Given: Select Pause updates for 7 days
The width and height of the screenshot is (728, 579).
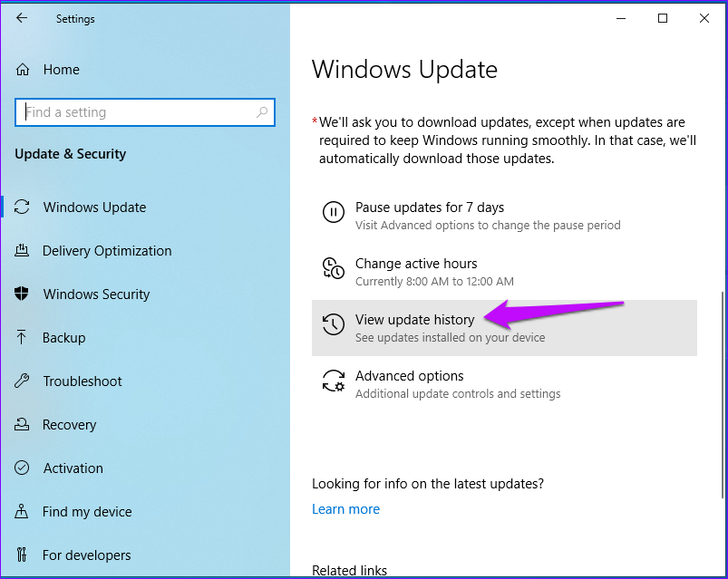Looking at the screenshot, I should [x=504, y=216].
